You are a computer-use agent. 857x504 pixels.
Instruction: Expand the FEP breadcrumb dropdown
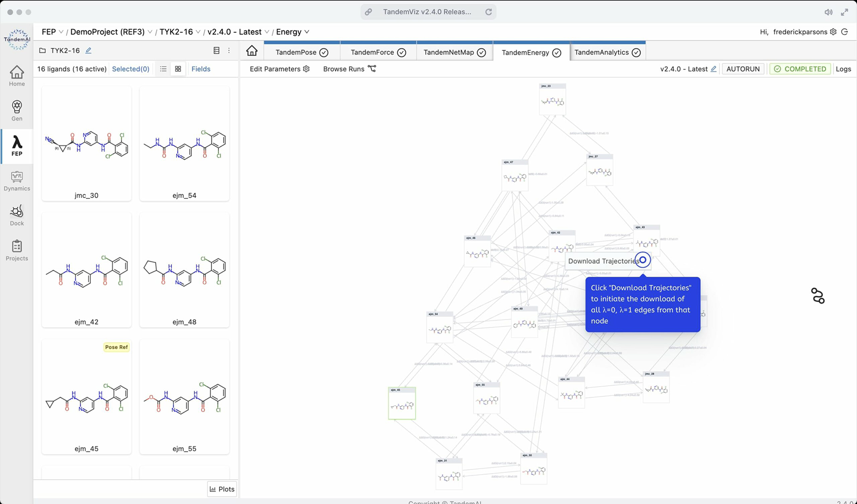click(x=61, y=32)
